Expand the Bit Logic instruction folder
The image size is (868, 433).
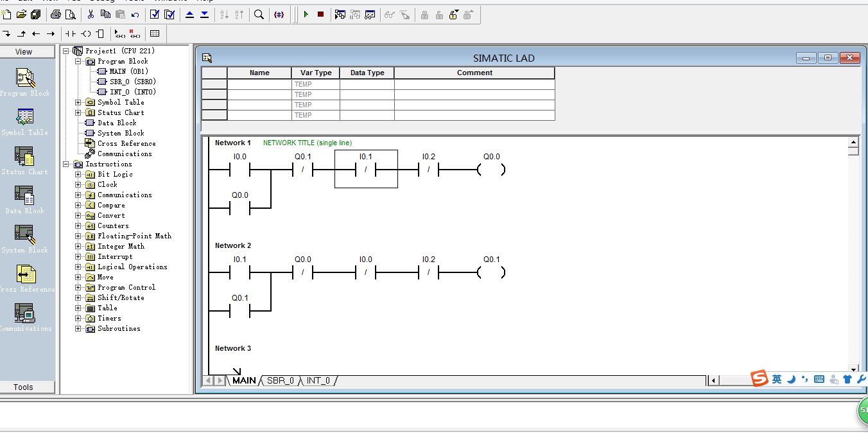pos(78,174)
